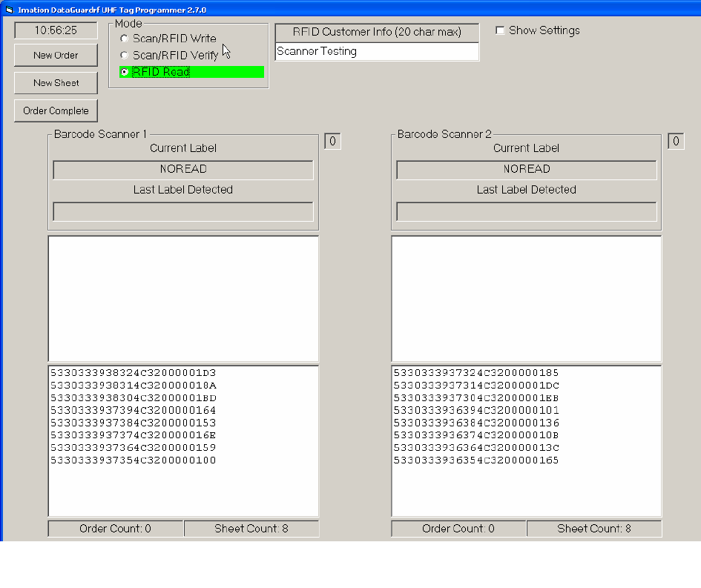Select tag 5330333936394C3200000101
This screenshot has width=701, height=588.
476,410
